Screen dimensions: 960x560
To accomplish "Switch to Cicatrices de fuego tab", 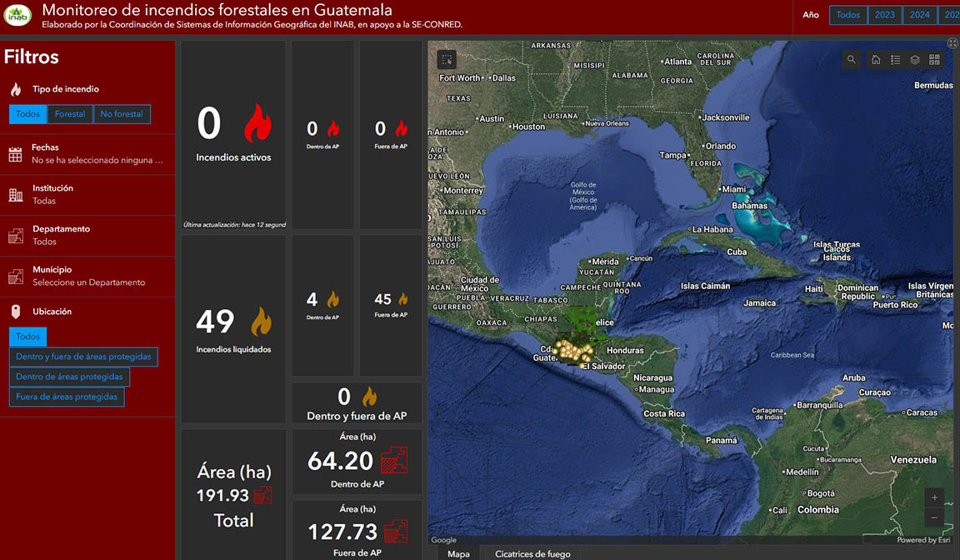I will pyautogui.click(x=532, y=553).
